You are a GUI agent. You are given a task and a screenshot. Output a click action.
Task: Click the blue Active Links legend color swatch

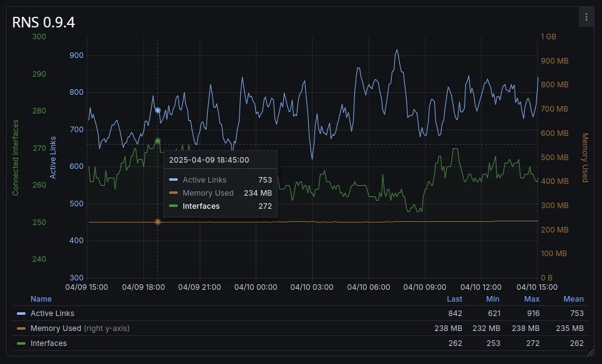click(21, 314)
